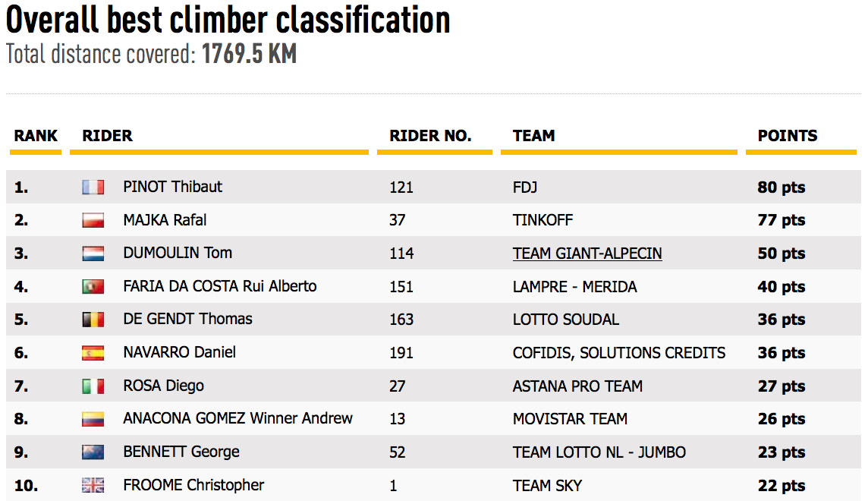Click the Portuguese flag beside Faria Da Costa
Screen dimensions: 868x501
coord(93,287)
